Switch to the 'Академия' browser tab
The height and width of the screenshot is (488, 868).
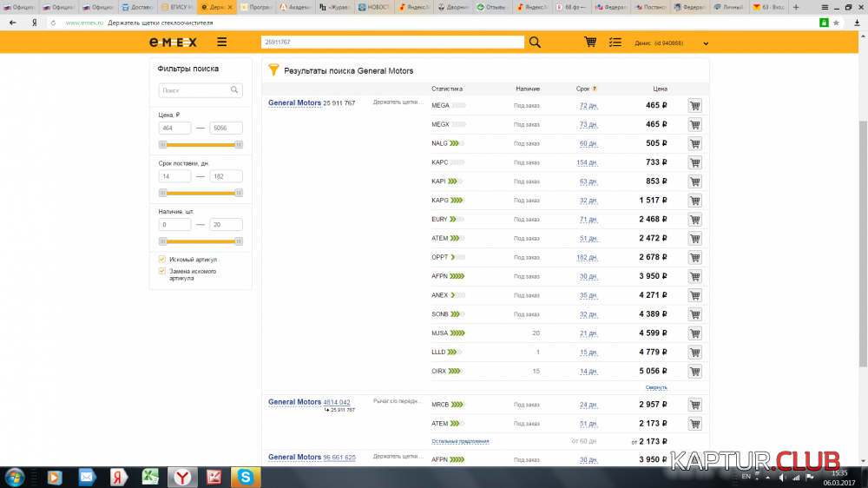tap(296, 7)
